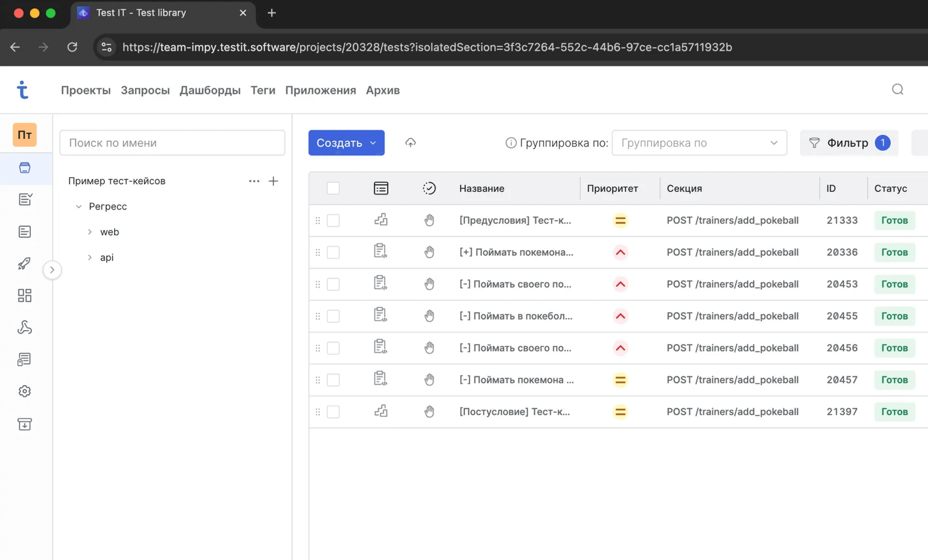Open the webhooks icon in sidebar
This screenshot has width=928, height=560.
point(24,327)
